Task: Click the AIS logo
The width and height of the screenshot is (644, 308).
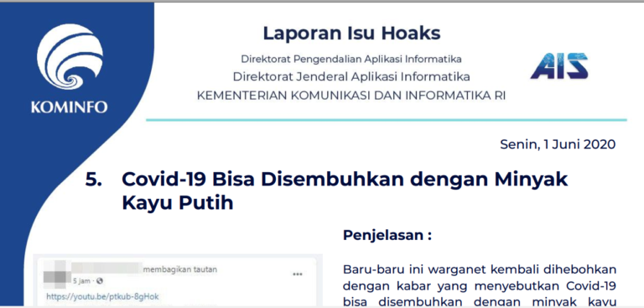Action: (559, 65)
